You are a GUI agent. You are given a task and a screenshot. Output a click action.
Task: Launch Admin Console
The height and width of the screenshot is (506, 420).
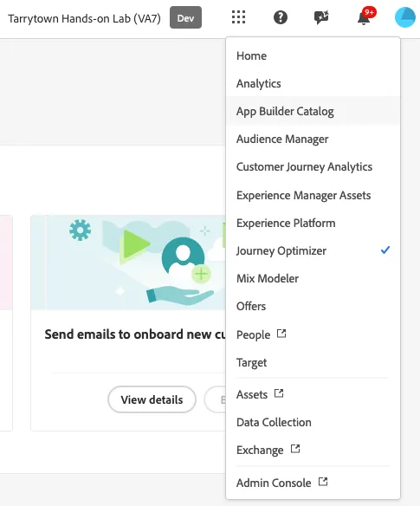[x=313, y=483]
